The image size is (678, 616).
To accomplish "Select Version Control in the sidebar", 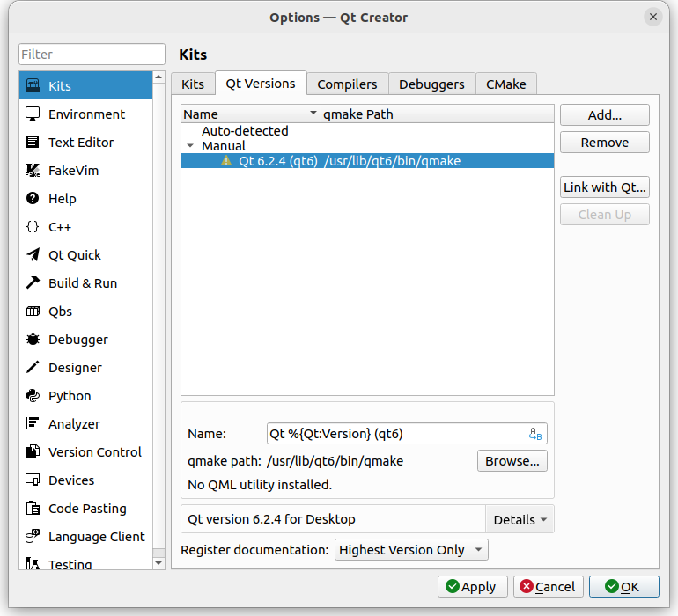I will click(x=85, y=452).
